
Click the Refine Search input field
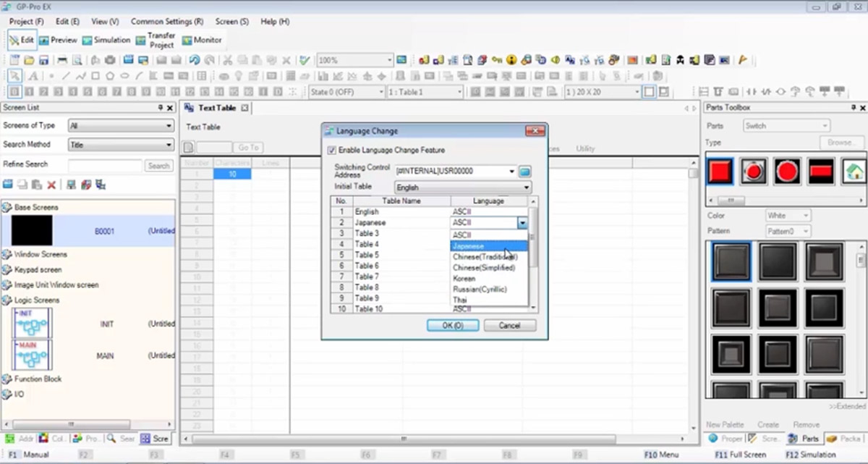[x=105, y=166]
